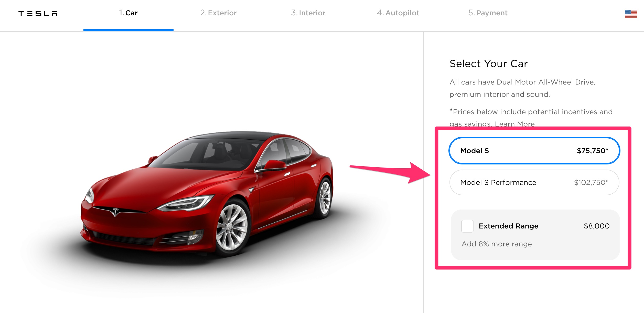Navigate to the 5. Payment step
The width and height of the screenshot is (644, 313).
click(x=488, y=13)
